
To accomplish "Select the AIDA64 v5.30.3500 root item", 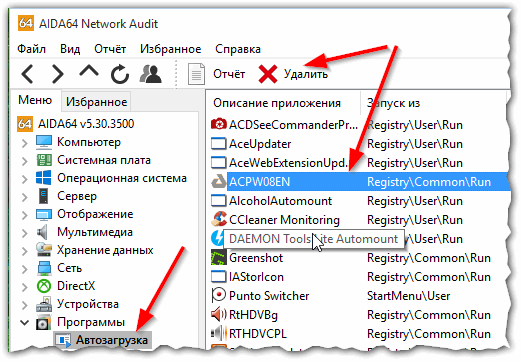I will click(x=86, y=124).
